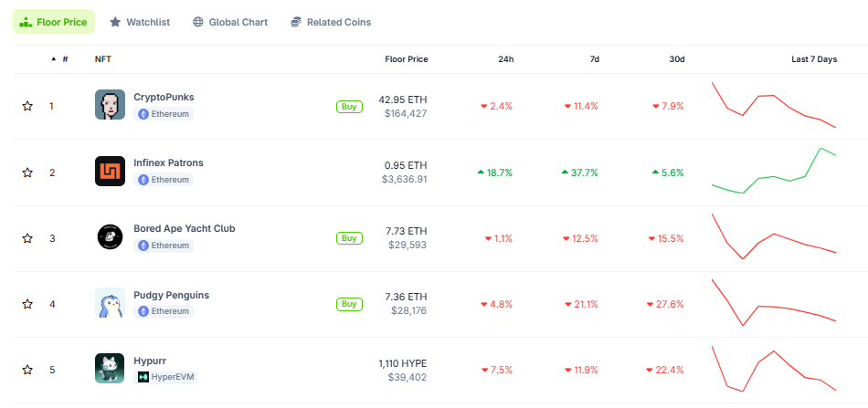Click the Infinex Patrons logo icon
Image resolution: width=868 pixels, height=408 pixels.
(110, 171)
